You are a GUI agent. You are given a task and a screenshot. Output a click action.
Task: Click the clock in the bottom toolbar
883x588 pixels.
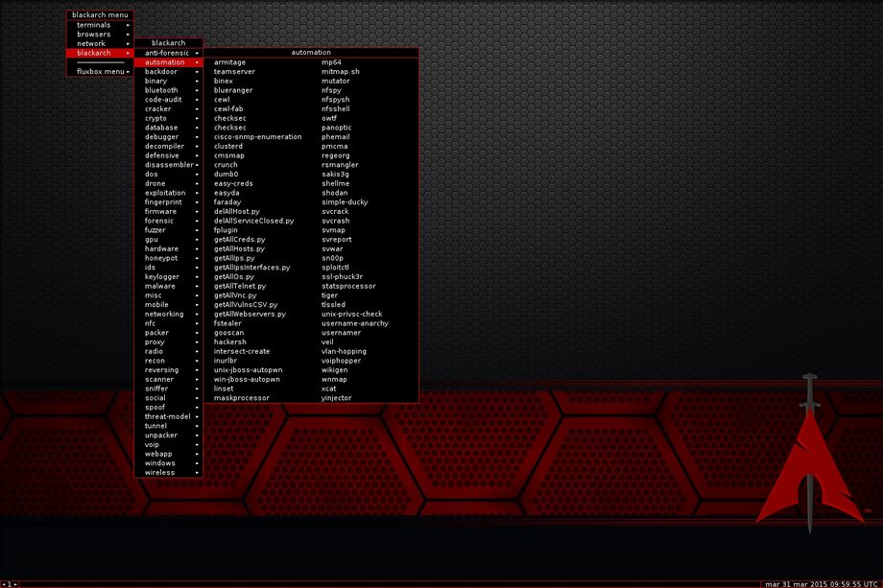(821, 584)
